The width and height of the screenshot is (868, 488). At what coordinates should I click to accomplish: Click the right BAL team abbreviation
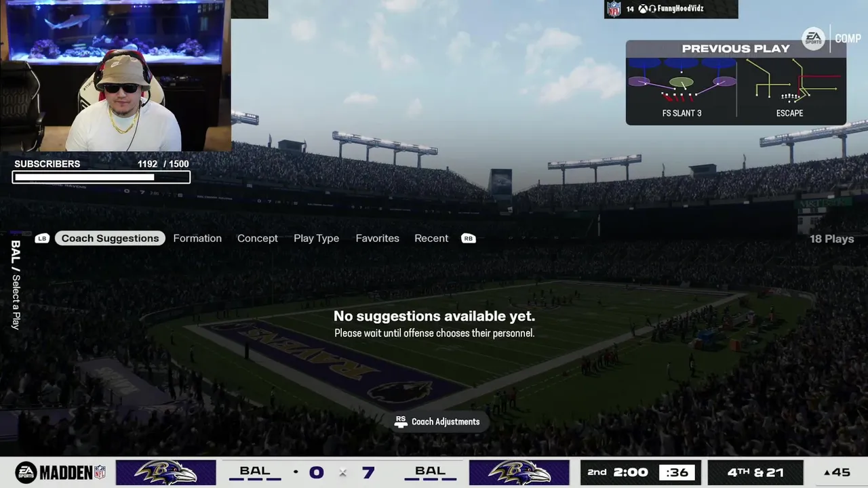point(430,471)
